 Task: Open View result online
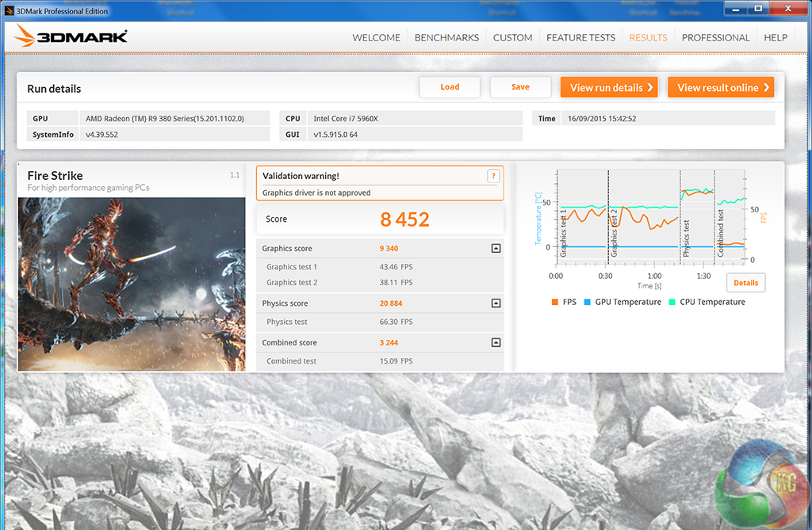pos(721,88)
